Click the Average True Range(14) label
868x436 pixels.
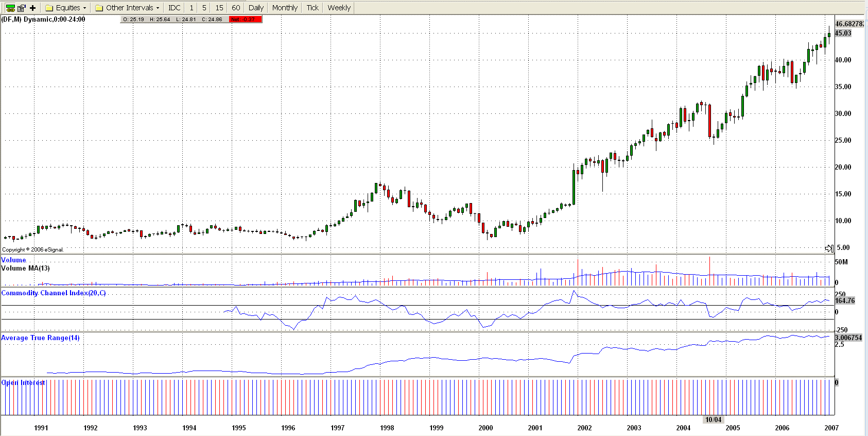tap(40, 338)
